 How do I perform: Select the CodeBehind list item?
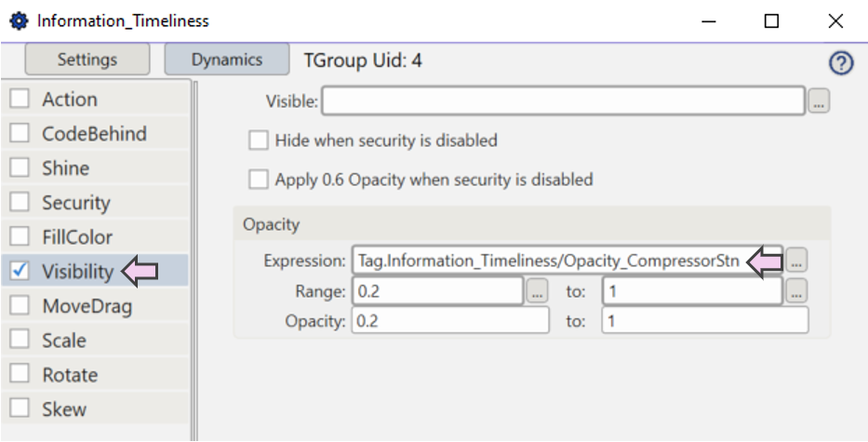(x=94, y=134)
